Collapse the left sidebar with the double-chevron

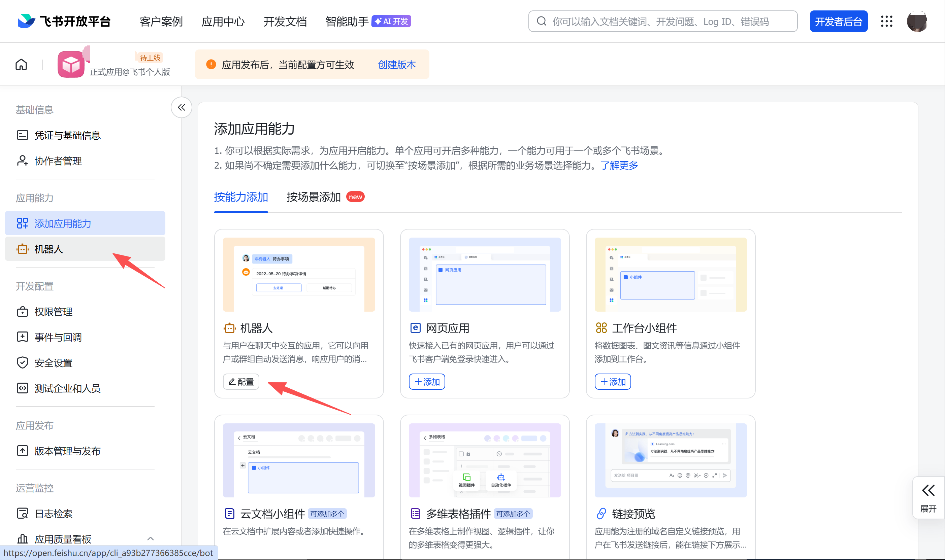181,108
